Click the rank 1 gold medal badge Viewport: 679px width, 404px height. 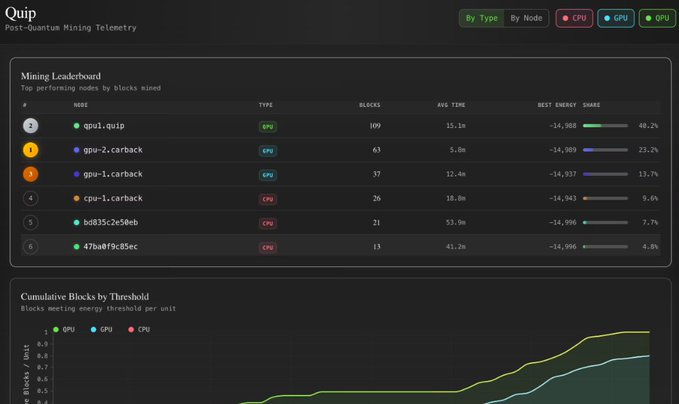[30, 150]
